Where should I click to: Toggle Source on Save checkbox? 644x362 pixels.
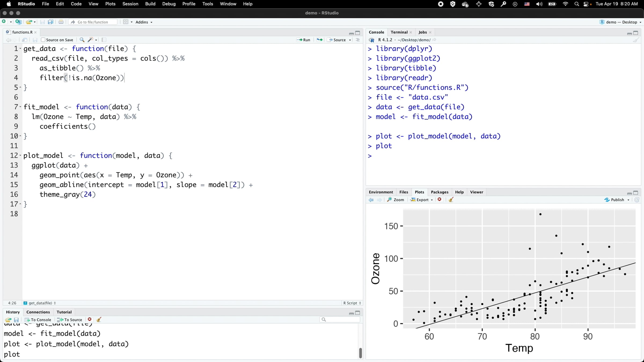tap(43, 40)
